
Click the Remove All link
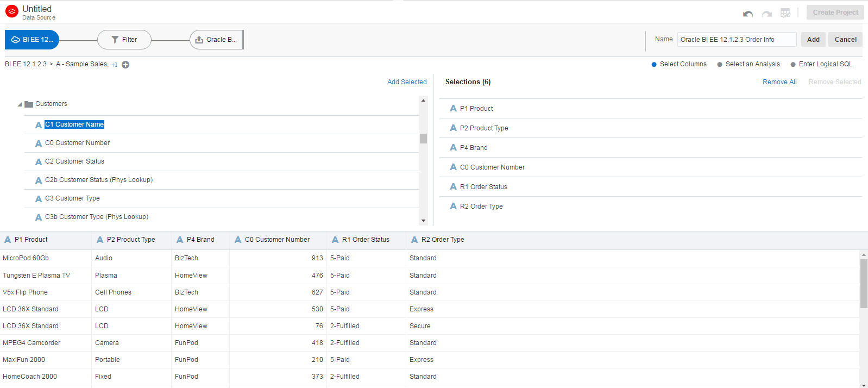pos(779,82)
